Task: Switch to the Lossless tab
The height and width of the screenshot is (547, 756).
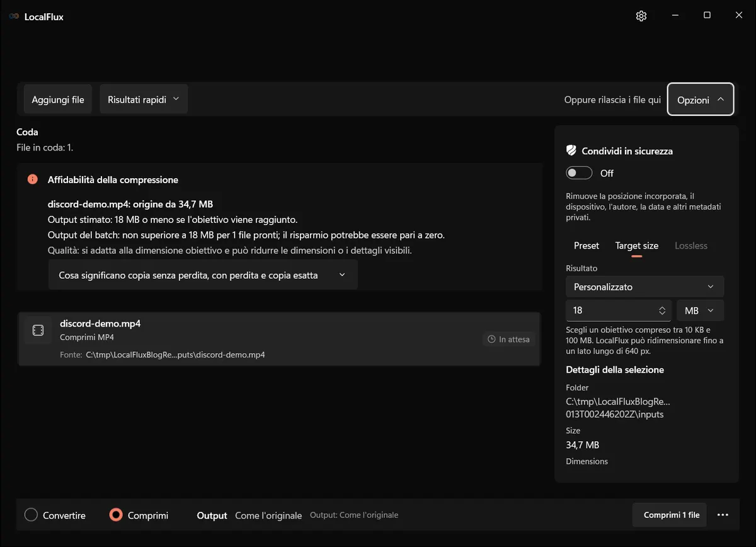Action: (x=691, y=245)
